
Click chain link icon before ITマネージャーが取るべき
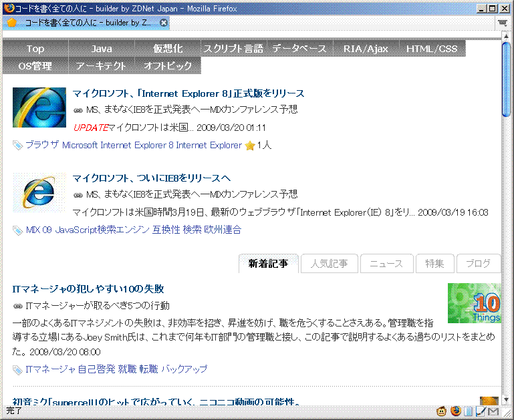pyautogui.click(x=17, y=306)
